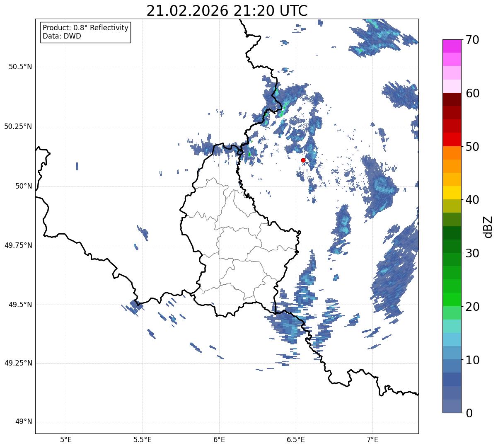Click the colorbar tick label 60
This screenshot has width=498, height=448.
click(x=472, y=93)
